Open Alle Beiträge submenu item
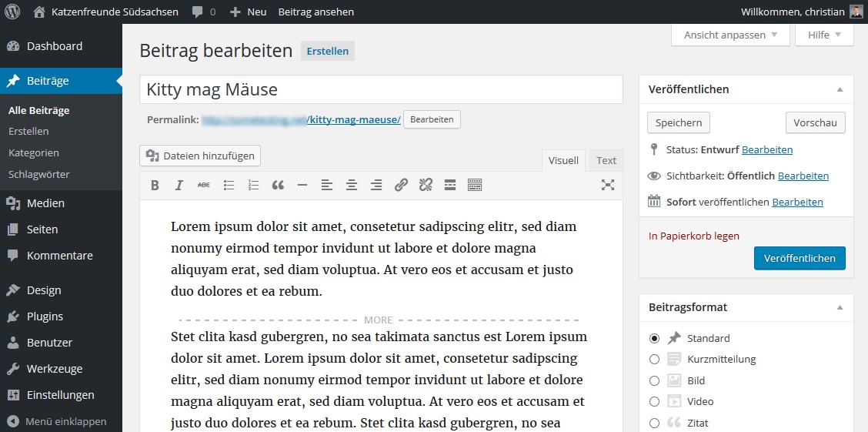868x432 pixels. 38,110
